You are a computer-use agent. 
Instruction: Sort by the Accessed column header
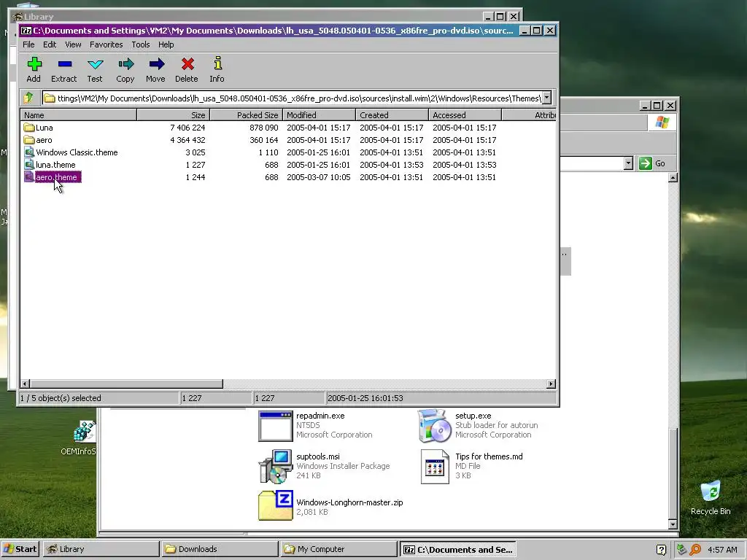[465, 114]
